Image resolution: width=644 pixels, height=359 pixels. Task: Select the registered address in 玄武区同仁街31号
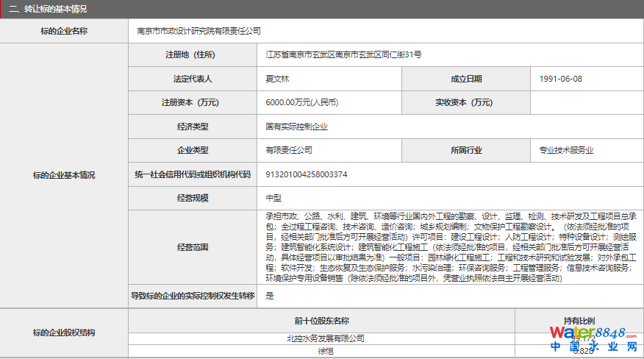point(343,54)
